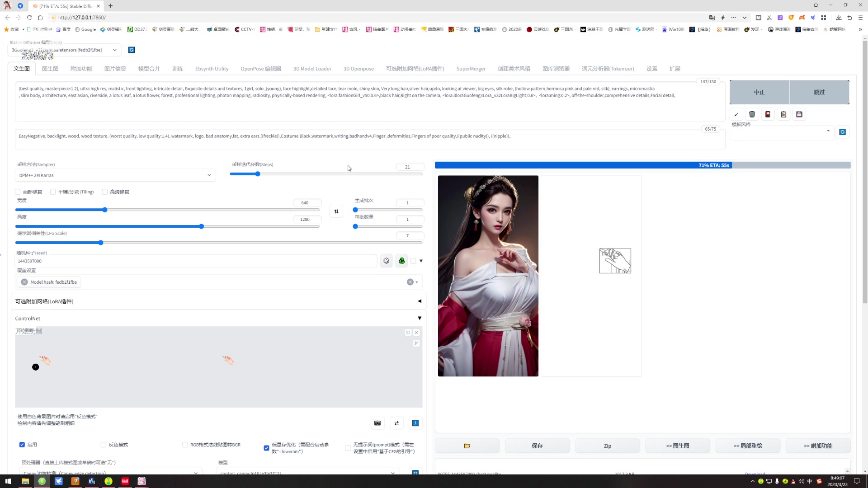Uncheck 低显存优化 low VRAM option
The image size is (868, 488).
266,448
